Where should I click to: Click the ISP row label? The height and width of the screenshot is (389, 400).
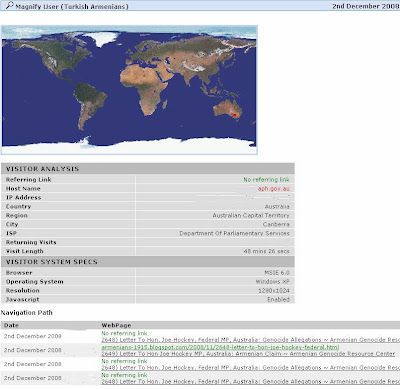[x=11, y=233]
